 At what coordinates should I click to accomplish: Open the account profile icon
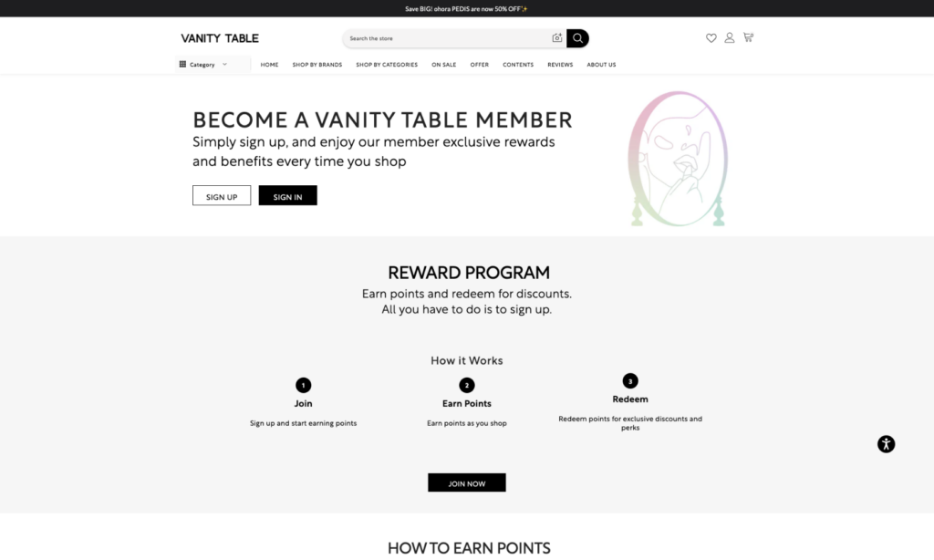tap(729, 38)
